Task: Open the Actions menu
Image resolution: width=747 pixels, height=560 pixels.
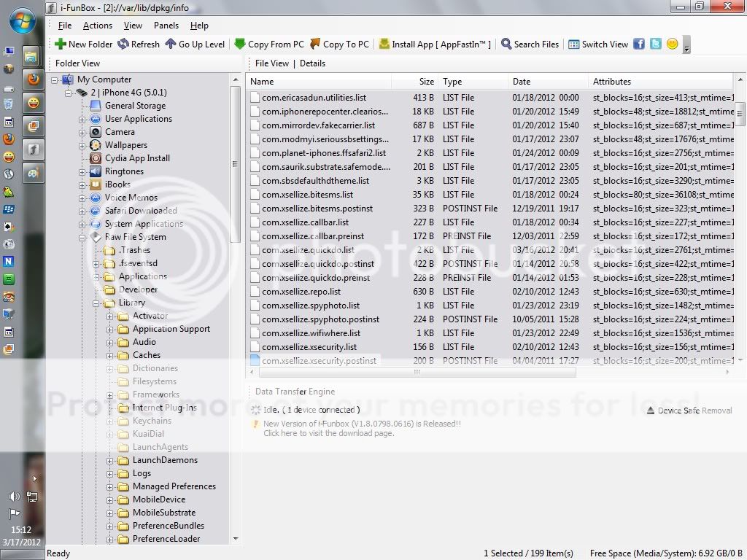Action: tap(98, 25)
